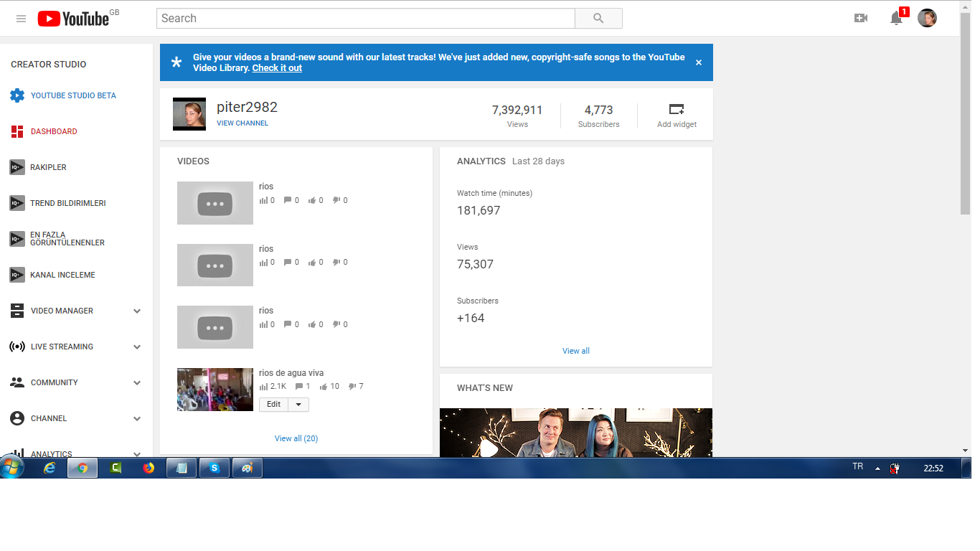Click the Community people icon
Image resolution: width=980 pixels, height=551 pixels.
pyautogui.click(x=17, y=382)
